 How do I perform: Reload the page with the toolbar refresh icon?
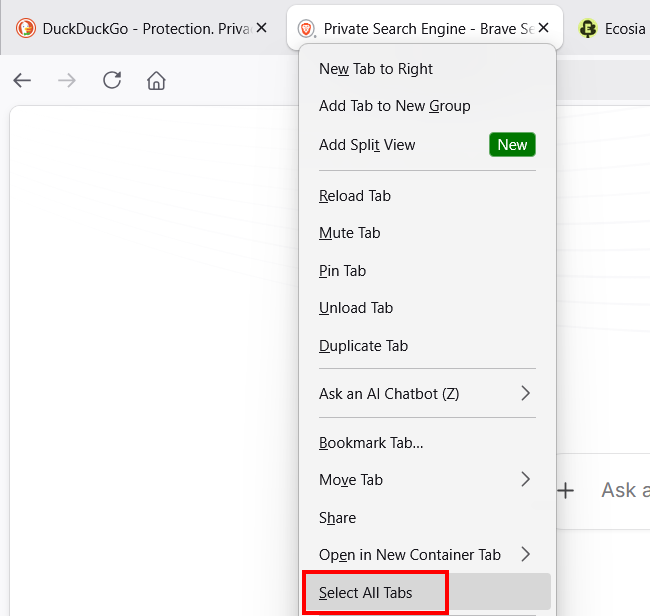112,80
